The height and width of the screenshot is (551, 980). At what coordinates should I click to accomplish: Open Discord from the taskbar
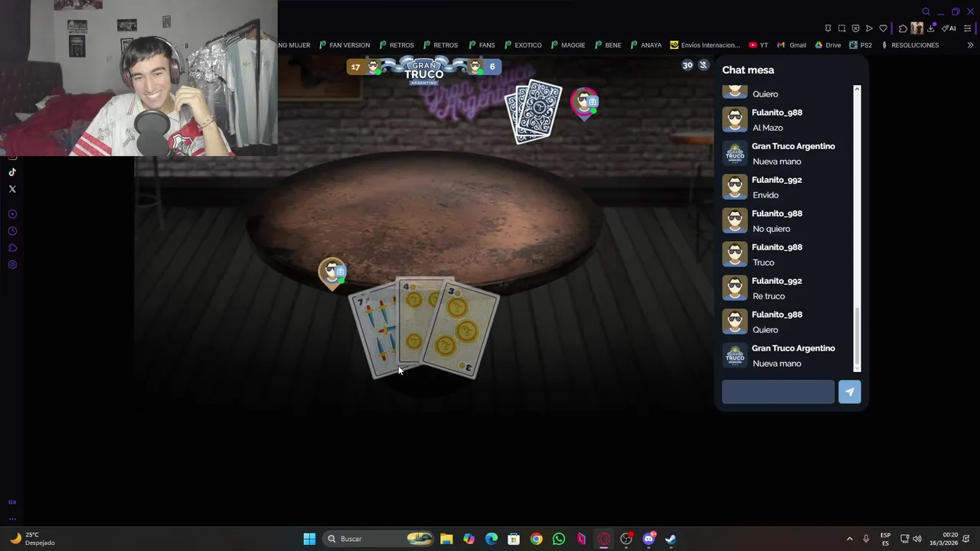648,539
